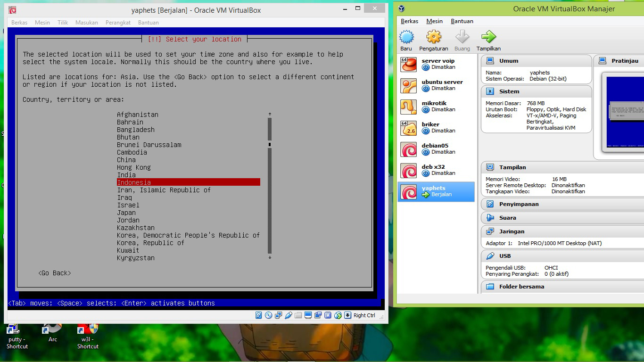Viewport: 644px width, 362px height.
Task: Open Mesin menu in VirtualBox Manager
Action: [x=435, y=21]
